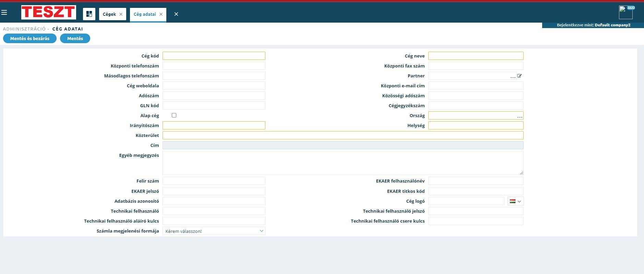Image resolution: width=644 pixels, height=274 pixels.
Task: Click the Központi fax szám field
Action: [476, 66]
